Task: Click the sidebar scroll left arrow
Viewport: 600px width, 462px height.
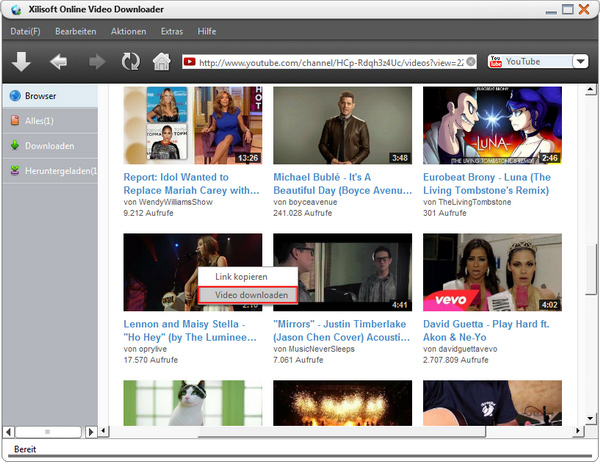Action: click(x=8, y=432)
